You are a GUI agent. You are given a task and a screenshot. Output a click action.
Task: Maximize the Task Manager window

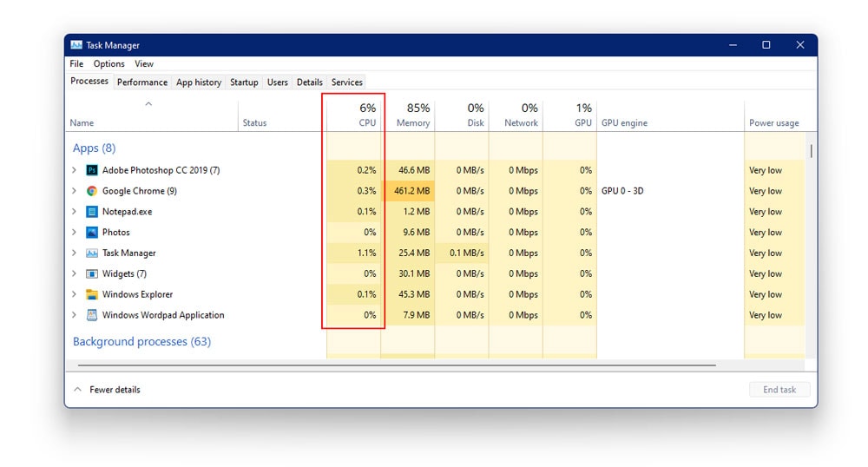click(766, 45)
